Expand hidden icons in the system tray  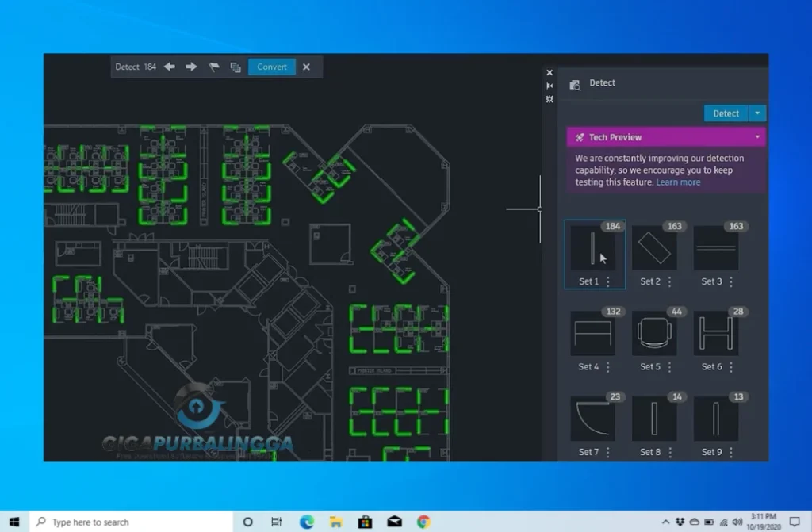point(666,522)
